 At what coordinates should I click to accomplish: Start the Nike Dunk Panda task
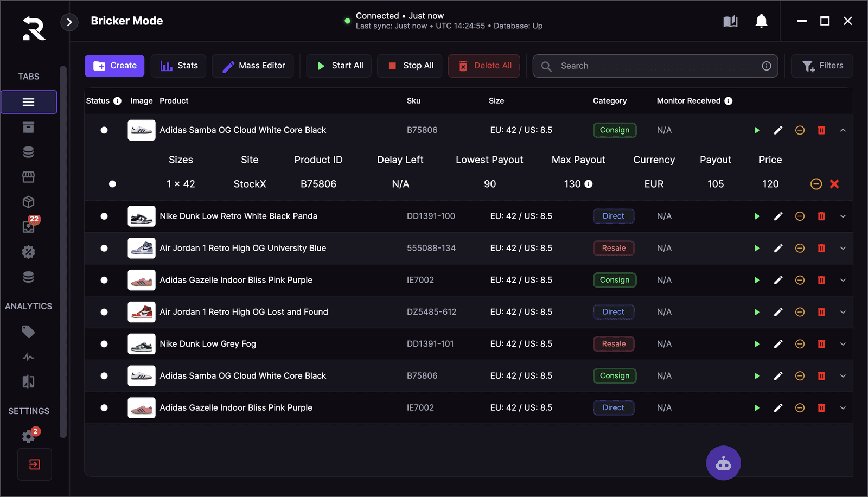[x=757, y=216]
